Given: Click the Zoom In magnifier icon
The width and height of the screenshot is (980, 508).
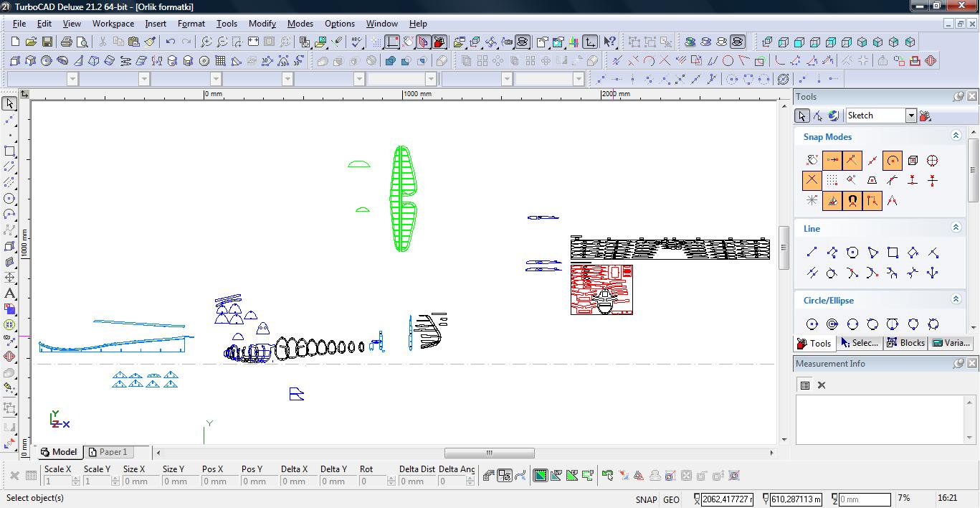Looking at the screenshot, I should point(206,42).
